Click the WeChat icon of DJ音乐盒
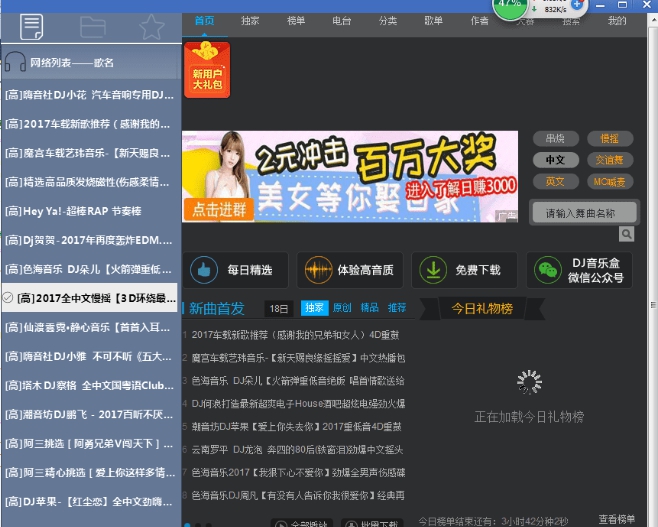658x527 pixels. pos(548,270)
